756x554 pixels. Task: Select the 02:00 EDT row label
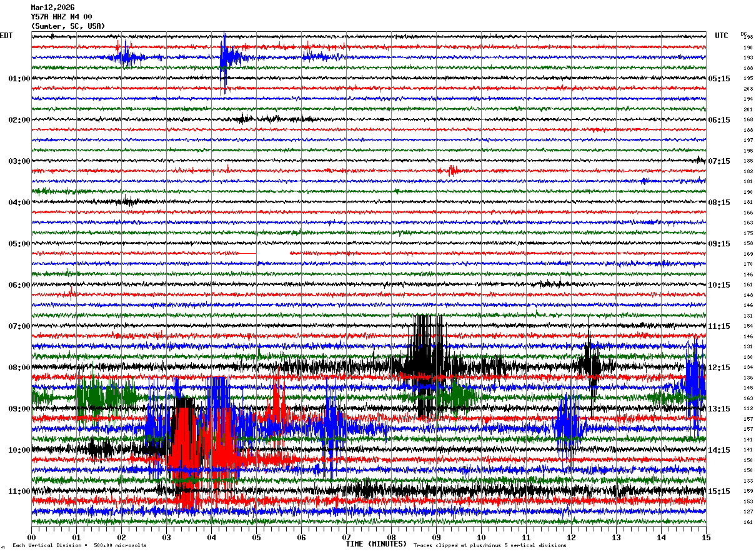[19, 120]
